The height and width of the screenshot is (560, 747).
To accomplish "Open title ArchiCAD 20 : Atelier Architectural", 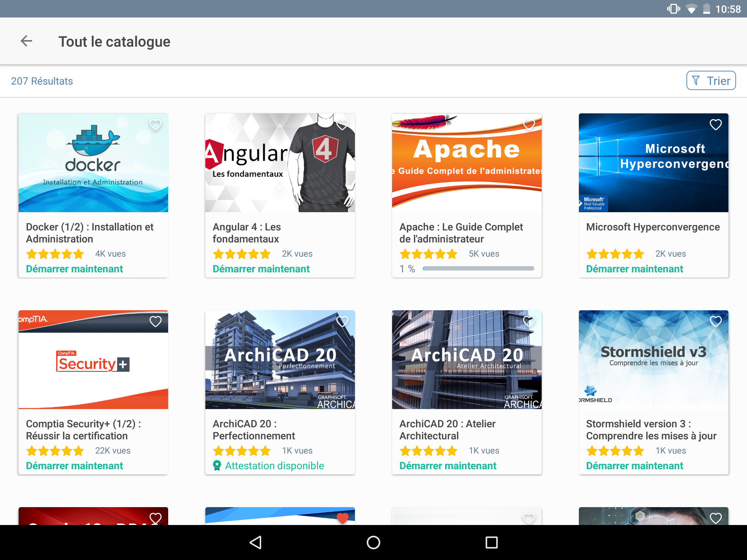I will click(x=448, y=430).
